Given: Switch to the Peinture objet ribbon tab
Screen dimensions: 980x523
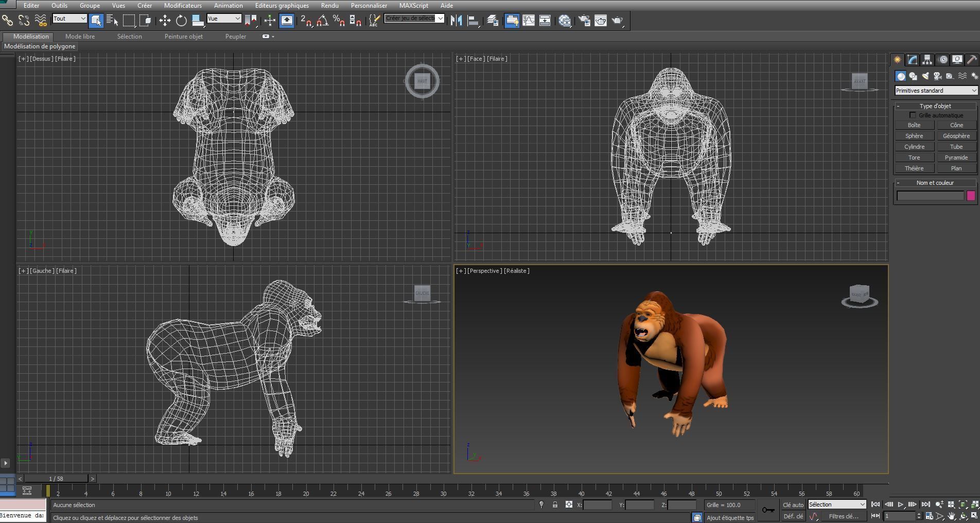Looking at the screenshot, I should point(183,37).
